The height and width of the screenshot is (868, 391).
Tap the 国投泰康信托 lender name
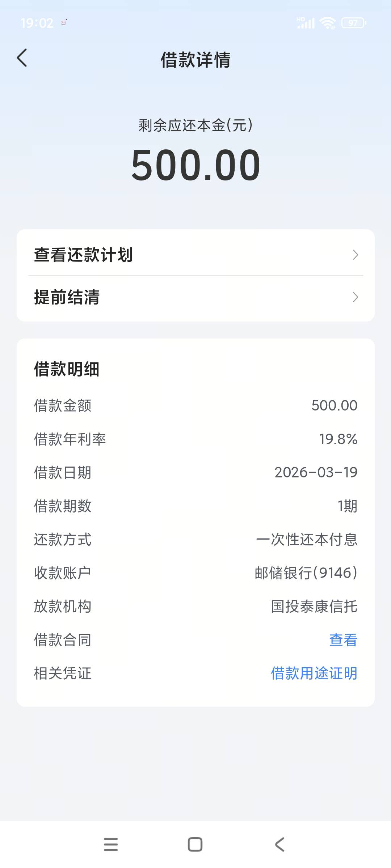point(314,607)
